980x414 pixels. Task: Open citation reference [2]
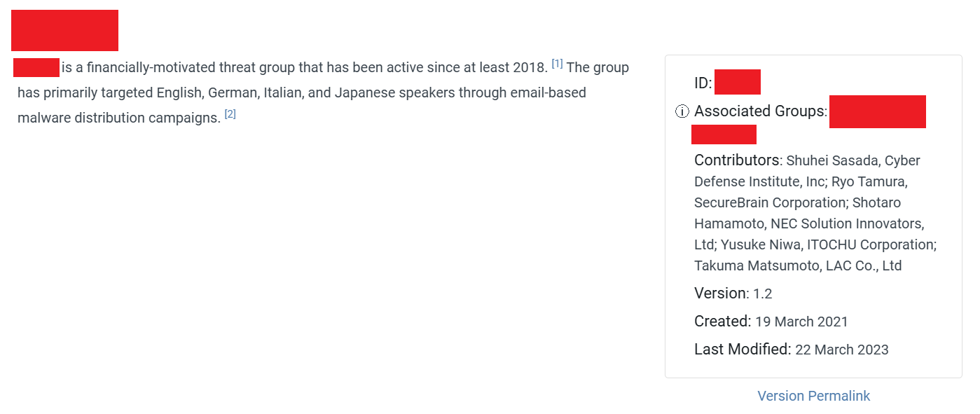230,114
